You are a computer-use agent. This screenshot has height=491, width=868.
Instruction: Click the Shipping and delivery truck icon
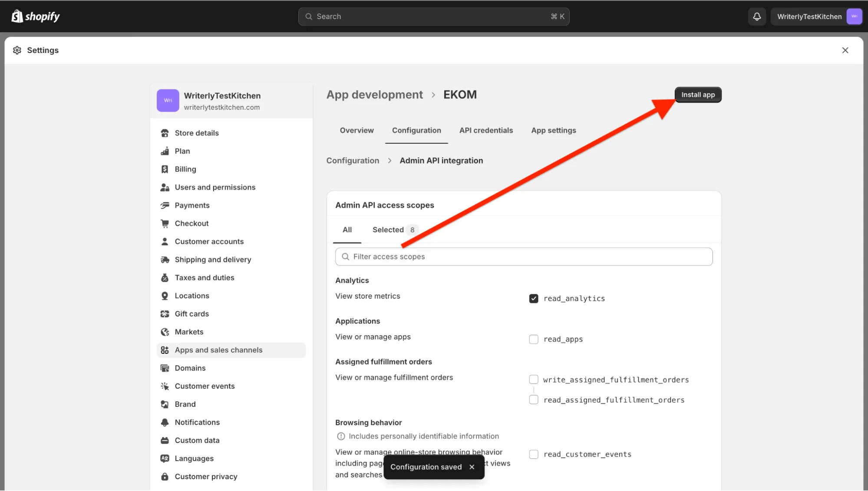(x=165, y=260)
